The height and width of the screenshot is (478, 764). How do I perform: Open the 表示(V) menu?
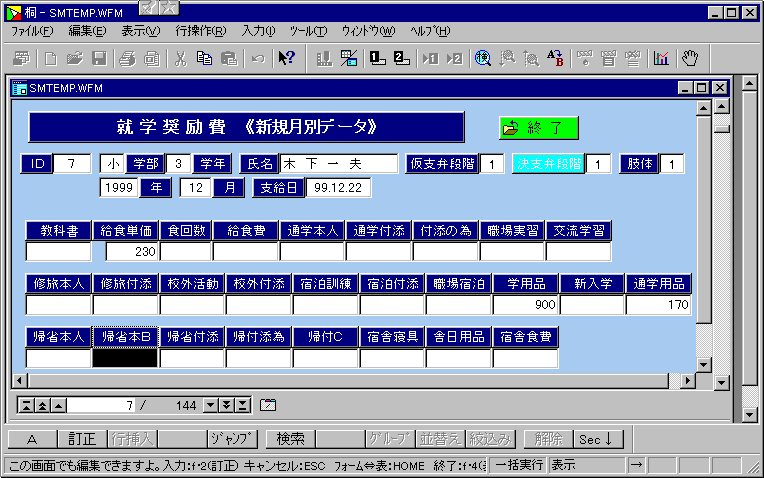pos(140,31)
